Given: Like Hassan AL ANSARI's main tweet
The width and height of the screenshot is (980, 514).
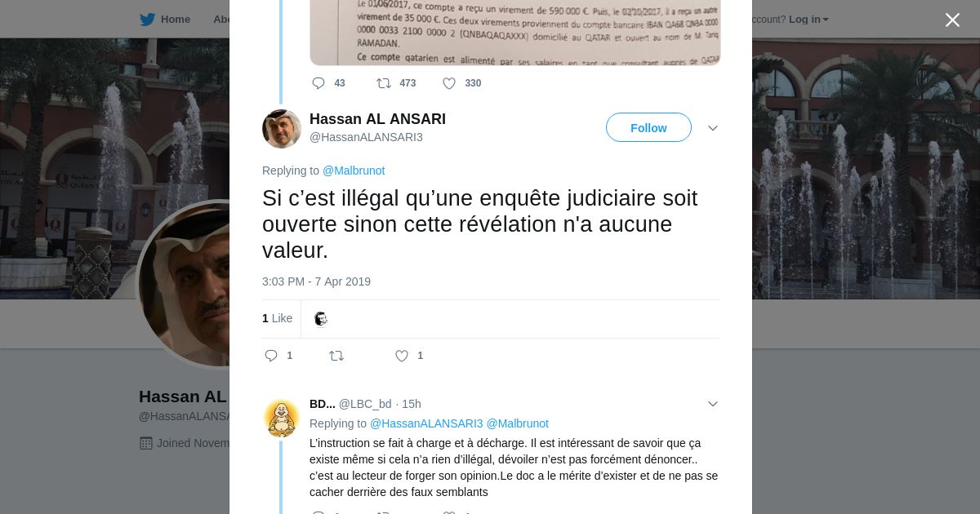Looking at the screenshot, I should click(402, 356).
